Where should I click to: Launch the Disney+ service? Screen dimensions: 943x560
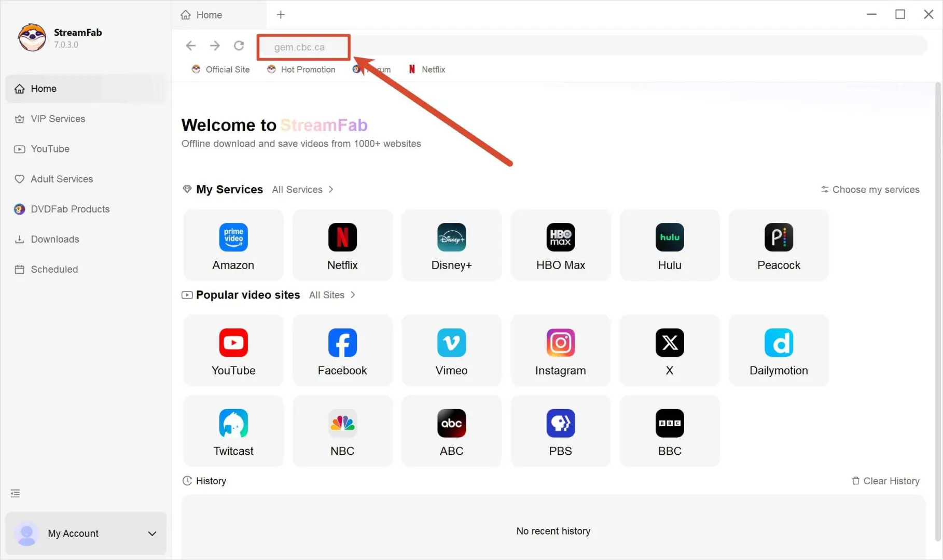tap(451, 245)
